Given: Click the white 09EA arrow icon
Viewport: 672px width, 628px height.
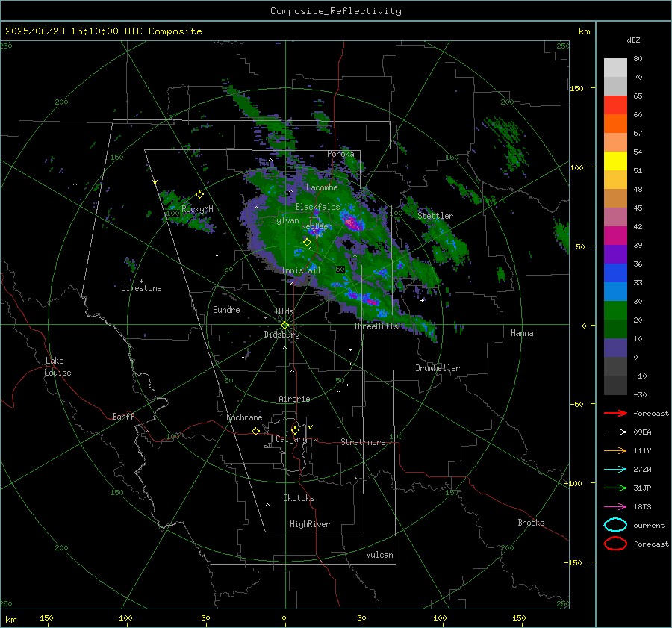Looking at the screenshot, I should pos(615,432).
